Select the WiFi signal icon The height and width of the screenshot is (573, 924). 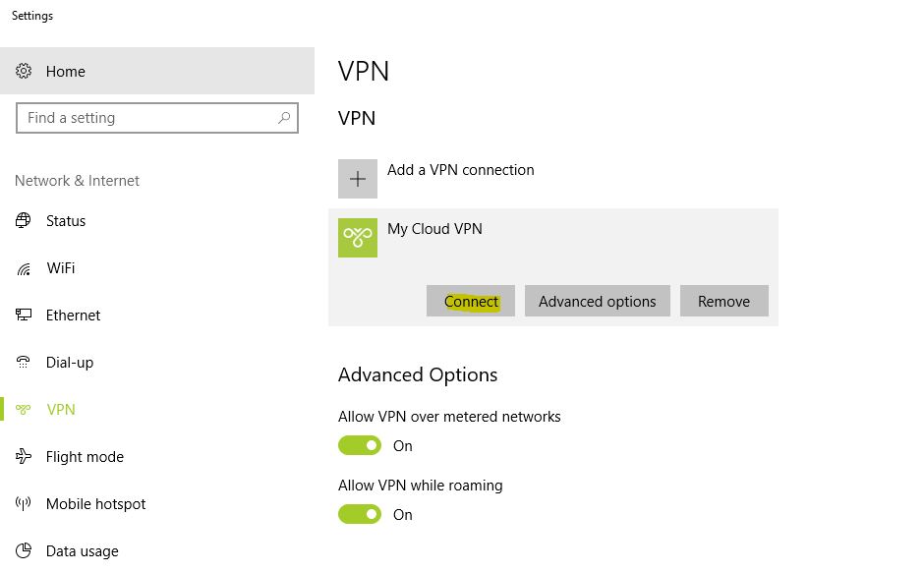(23, 269)
